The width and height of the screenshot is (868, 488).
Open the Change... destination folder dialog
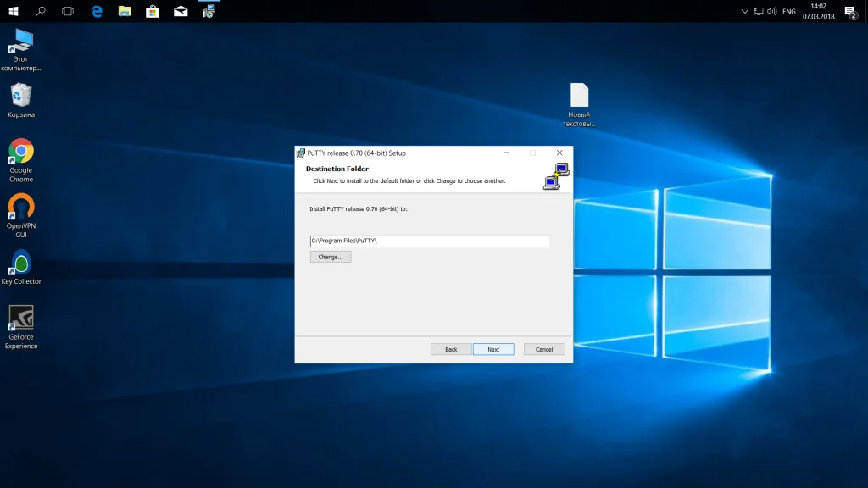pos(330,257)
